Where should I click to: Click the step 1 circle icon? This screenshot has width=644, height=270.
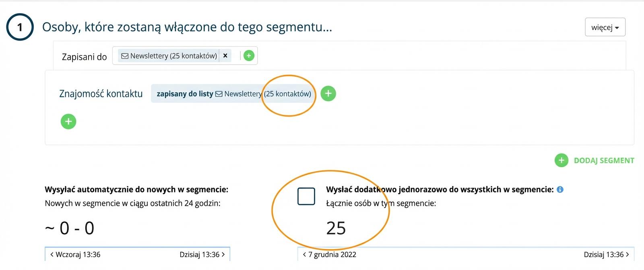[x=20, y=27]
